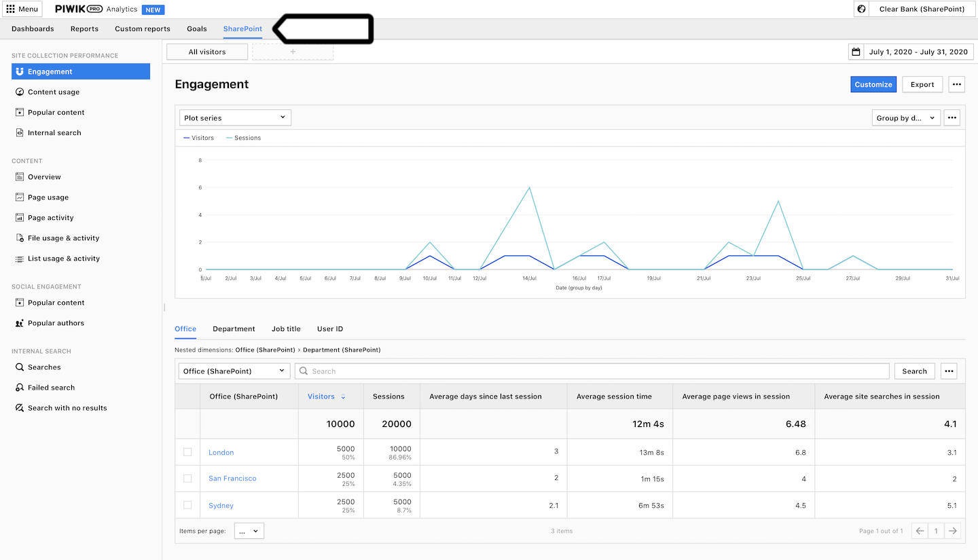Click the Page activity icon
The width and height of the screenshot is (978, 560).
tap(20, 217)
